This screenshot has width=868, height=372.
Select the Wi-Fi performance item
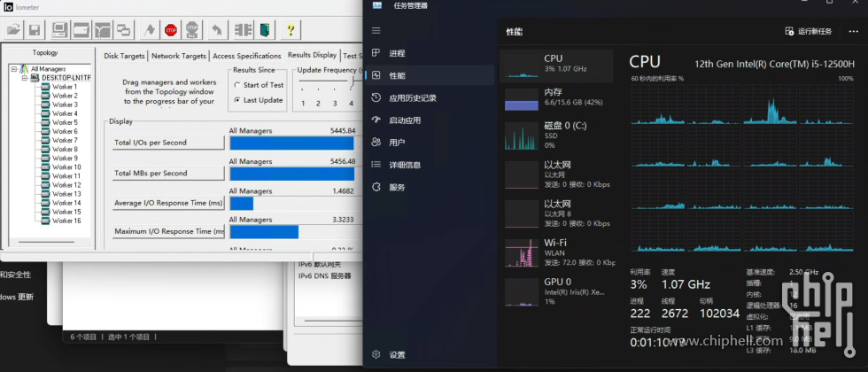coord(556,252)
